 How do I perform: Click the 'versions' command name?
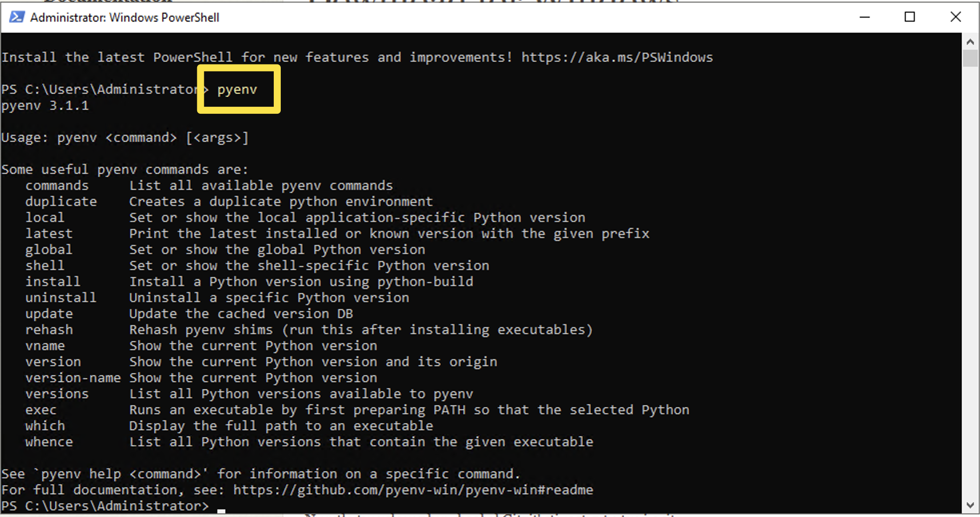[x=57, y=394]
